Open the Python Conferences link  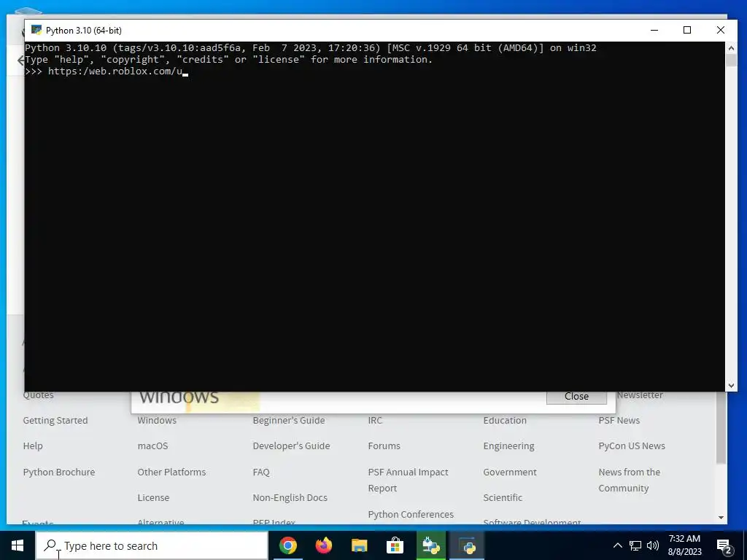pos(411,514)
